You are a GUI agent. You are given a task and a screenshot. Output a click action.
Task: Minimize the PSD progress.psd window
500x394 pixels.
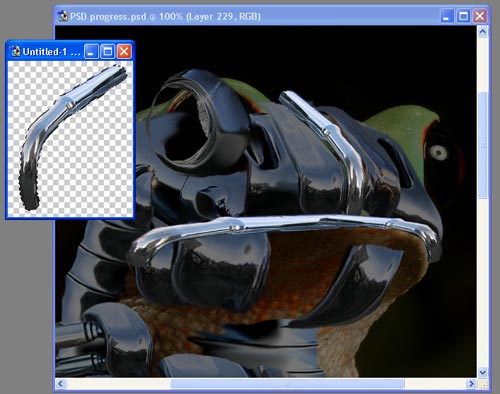coord(447,16)
